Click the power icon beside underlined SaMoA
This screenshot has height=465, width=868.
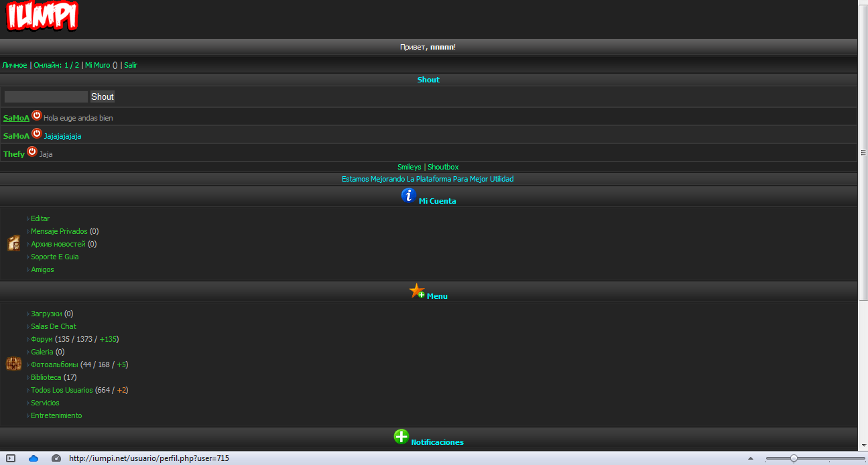point(37,115)
